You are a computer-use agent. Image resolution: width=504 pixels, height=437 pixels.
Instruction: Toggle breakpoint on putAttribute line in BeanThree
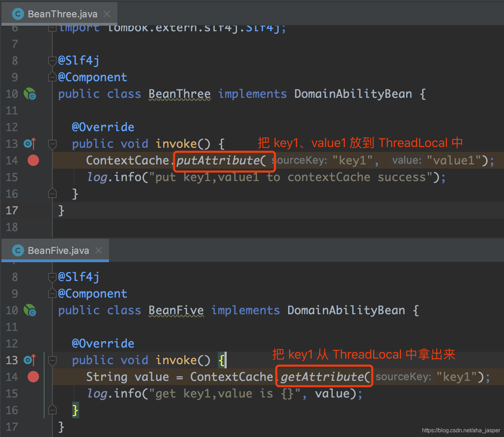coord(33,160)
